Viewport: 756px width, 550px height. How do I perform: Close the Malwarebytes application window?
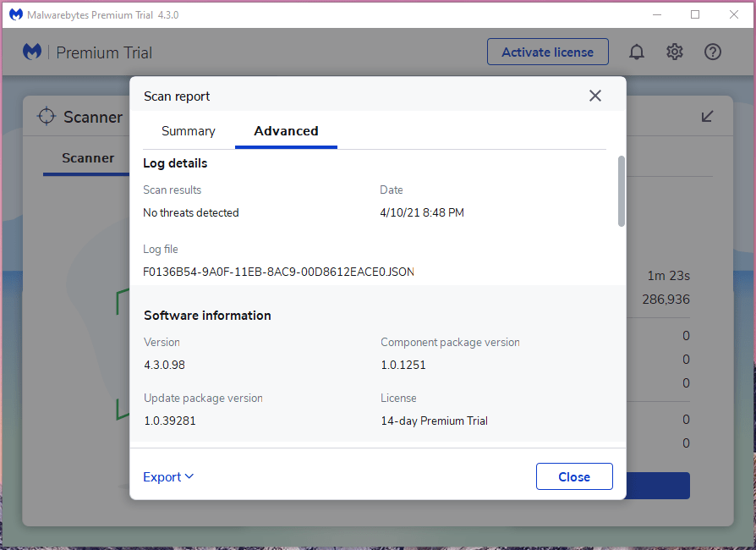733,14
